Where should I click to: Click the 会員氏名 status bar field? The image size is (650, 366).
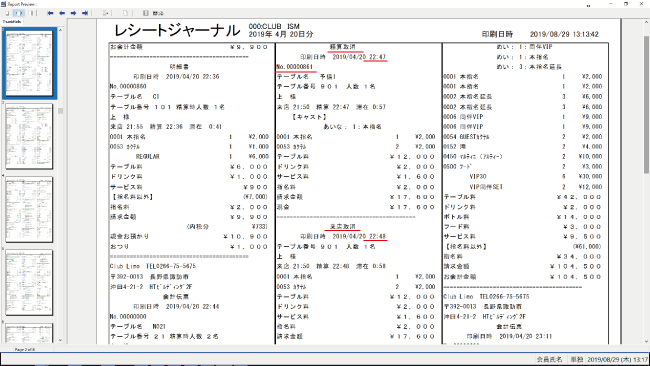549,359
